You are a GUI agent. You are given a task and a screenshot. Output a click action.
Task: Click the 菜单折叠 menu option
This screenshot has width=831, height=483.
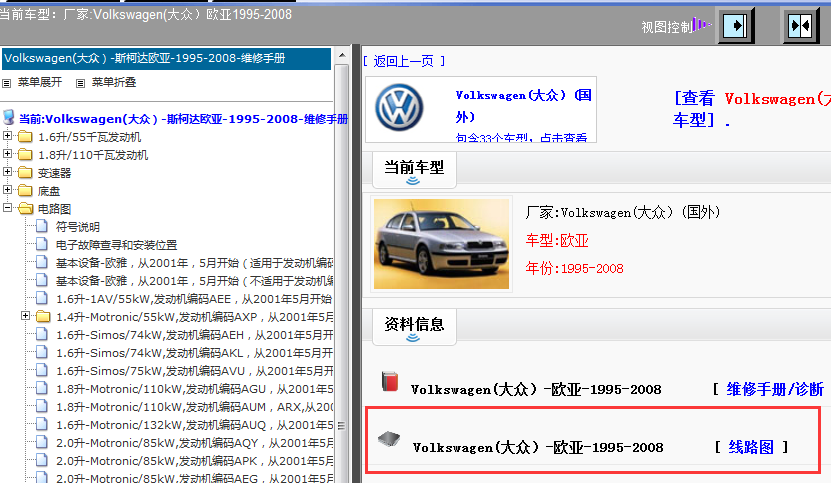[x=114, y=82]
